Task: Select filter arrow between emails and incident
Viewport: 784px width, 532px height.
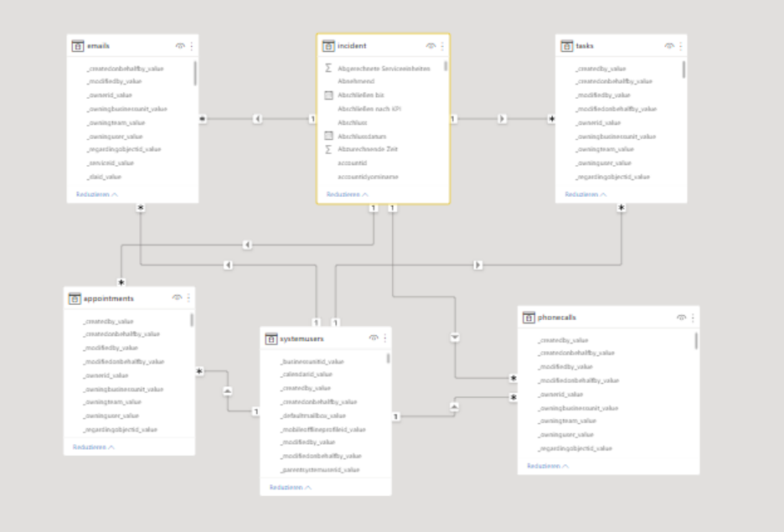Action: (257, 119)
